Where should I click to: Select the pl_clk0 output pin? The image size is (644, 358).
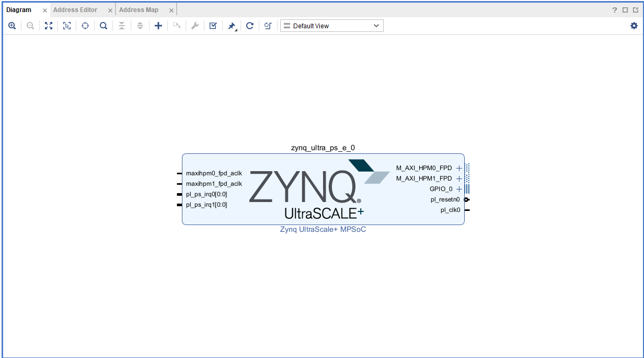click(x=467, y=210)
